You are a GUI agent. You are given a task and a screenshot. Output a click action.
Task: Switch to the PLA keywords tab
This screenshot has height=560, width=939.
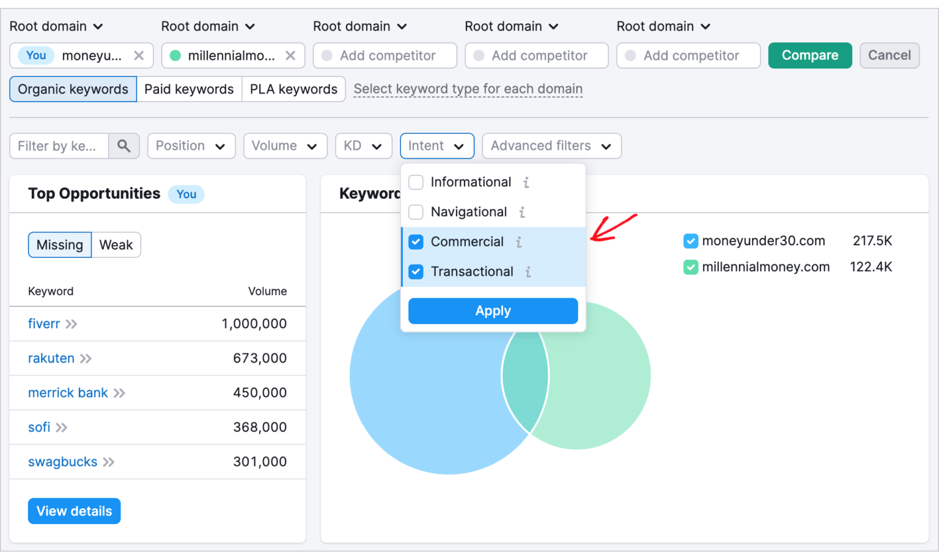click(293, 89)
